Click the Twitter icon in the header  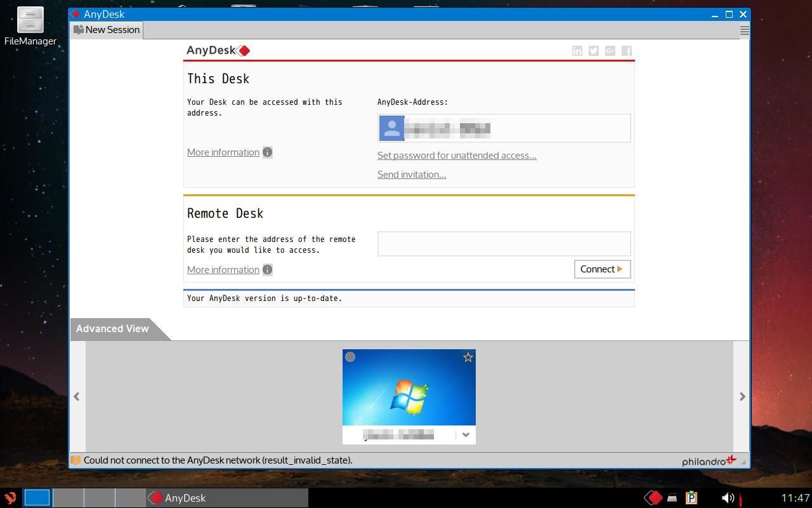coord(593,51)
